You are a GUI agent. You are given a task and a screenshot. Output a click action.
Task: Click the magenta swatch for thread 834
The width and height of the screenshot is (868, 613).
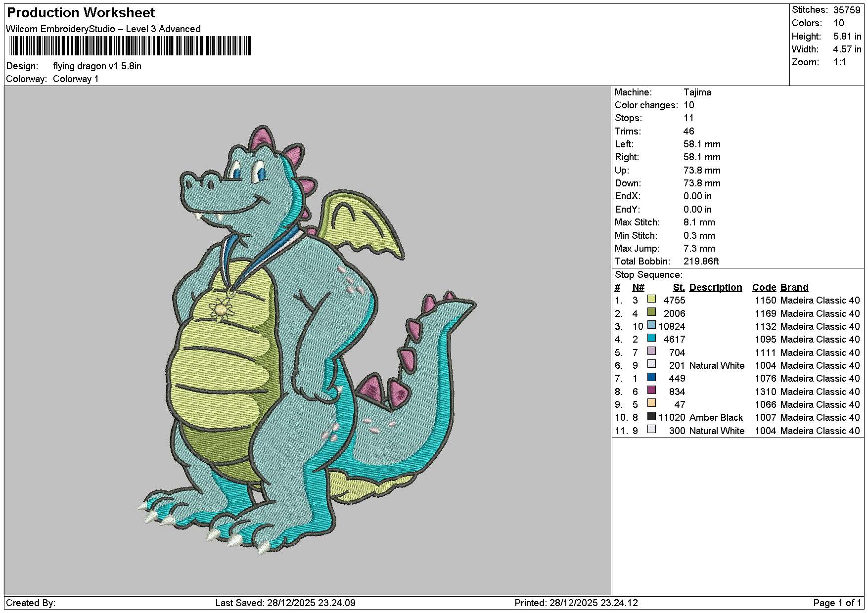coord(651,390)
